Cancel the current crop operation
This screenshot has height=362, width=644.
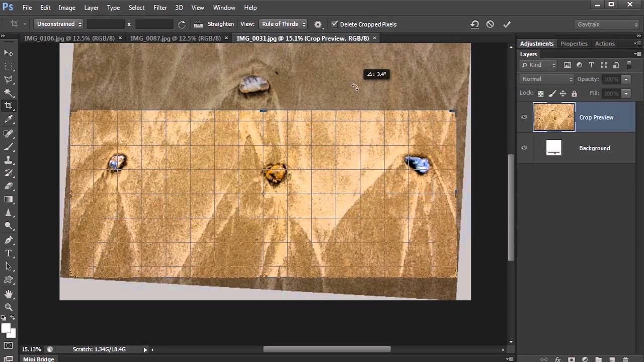(490, 24)
